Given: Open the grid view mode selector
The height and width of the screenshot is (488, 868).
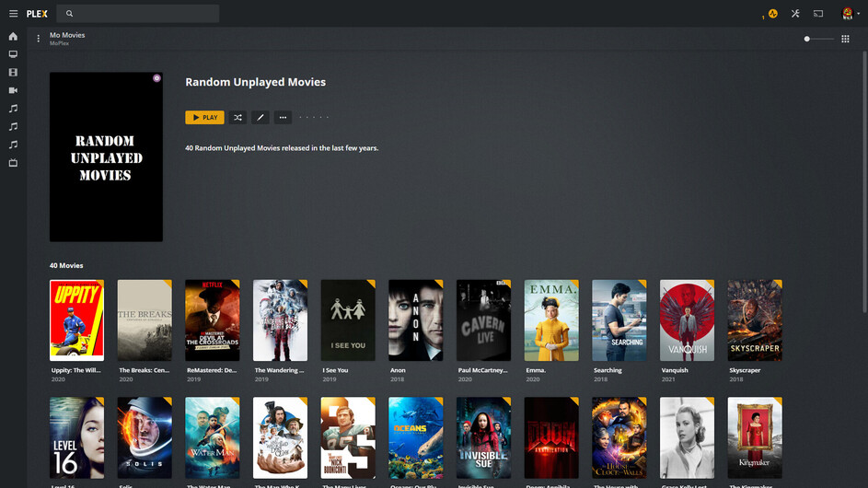Looking at the screenshot, I should [x=845, y=39].
